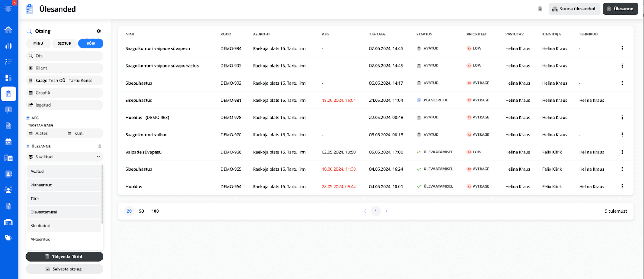
Task: Click Suuna ülesanded button
Action: click(x=574, y=9)
